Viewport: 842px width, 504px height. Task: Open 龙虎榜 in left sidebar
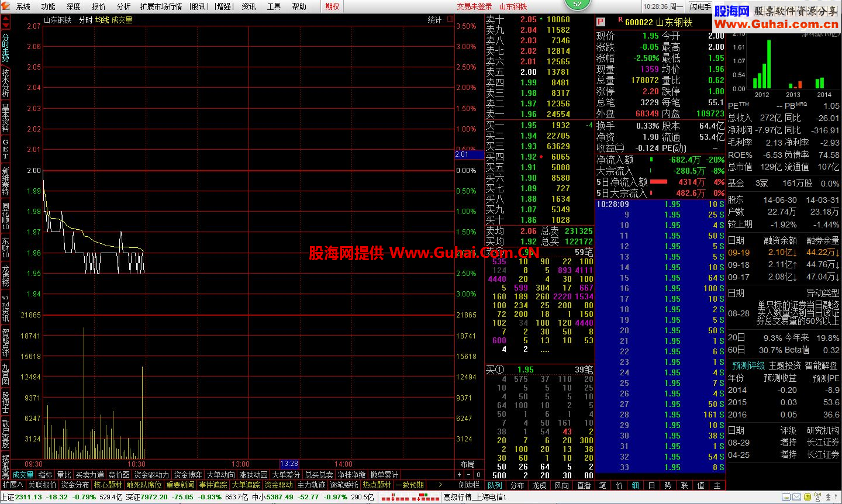[5, 276]
